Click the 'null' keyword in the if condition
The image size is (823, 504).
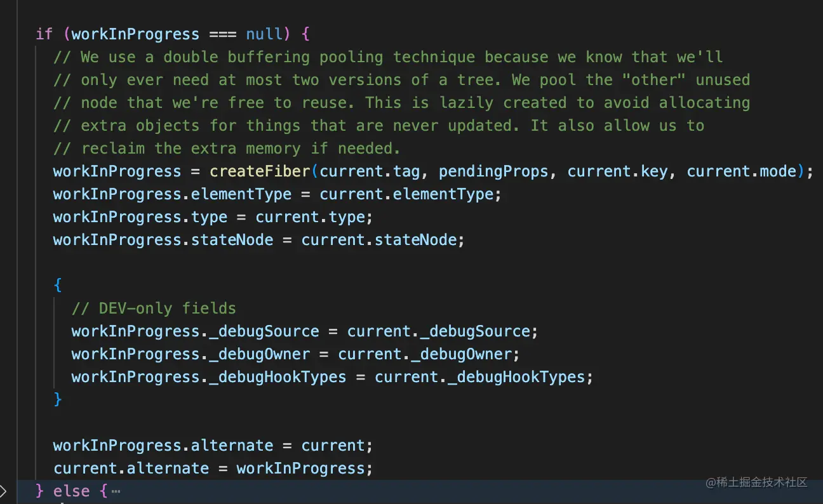pos(264,34)
